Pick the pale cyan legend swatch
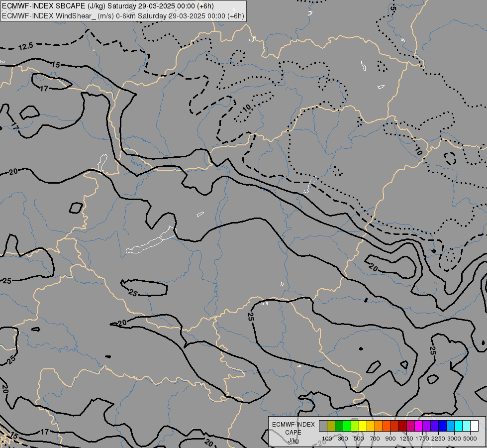This screenshot has width=487, height=448. pyautogui.click(x=466, y=426)
